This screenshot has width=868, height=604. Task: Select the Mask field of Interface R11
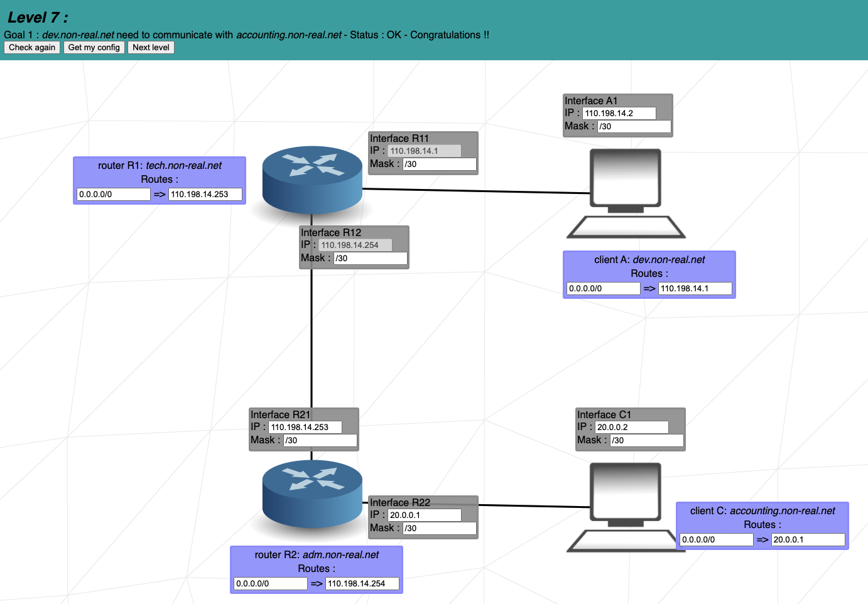click(x=439, y=164)
